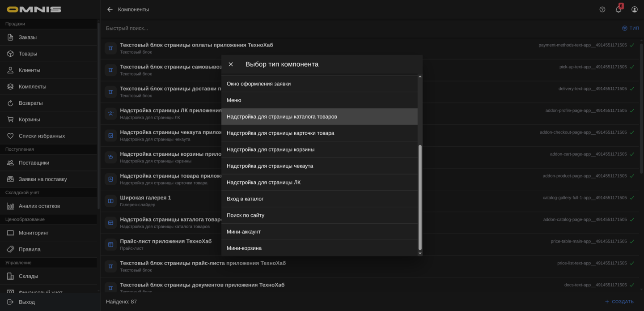Select Меню in the component type list
This screenshot has width=644, height=311.
pyautogui.click(x=319, y=100)
